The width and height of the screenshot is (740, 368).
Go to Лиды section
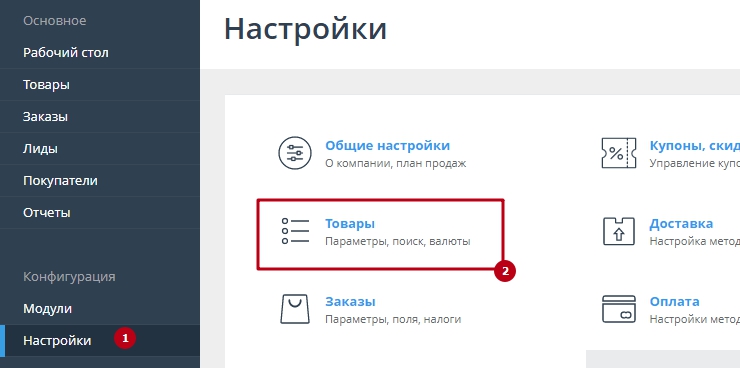pos(100,149)
